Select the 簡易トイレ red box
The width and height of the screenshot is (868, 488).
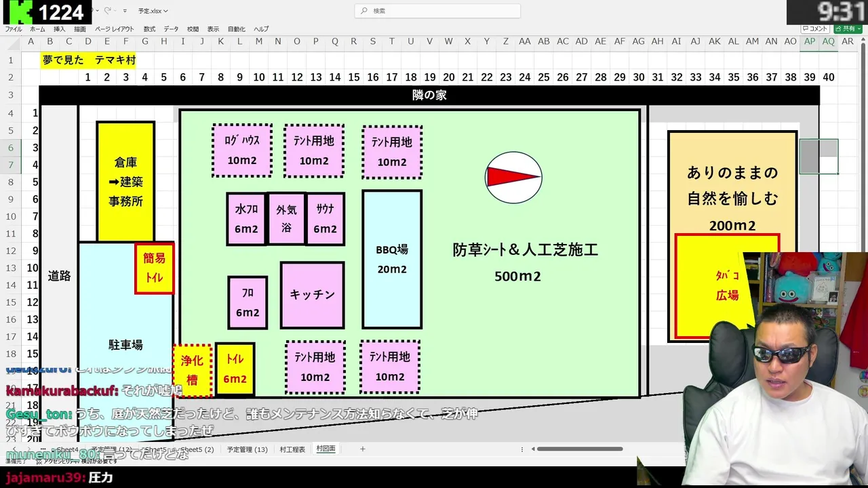point(154,268)
